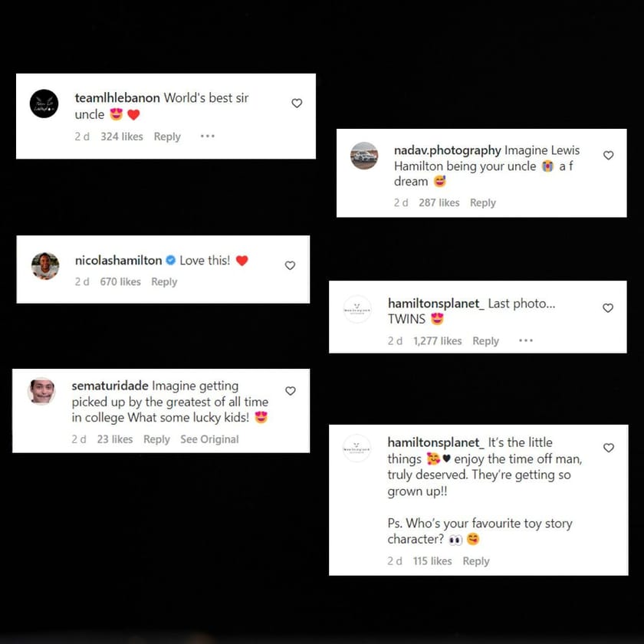Show original text of sematuridade comment
Image resolution: width=644 pixels, height=644 pixels.
(209, 439)
